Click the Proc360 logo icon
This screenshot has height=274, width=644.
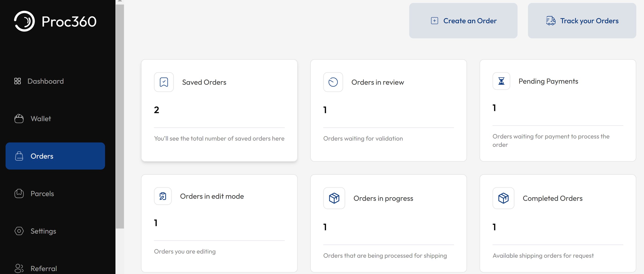[x=24, y=21]
